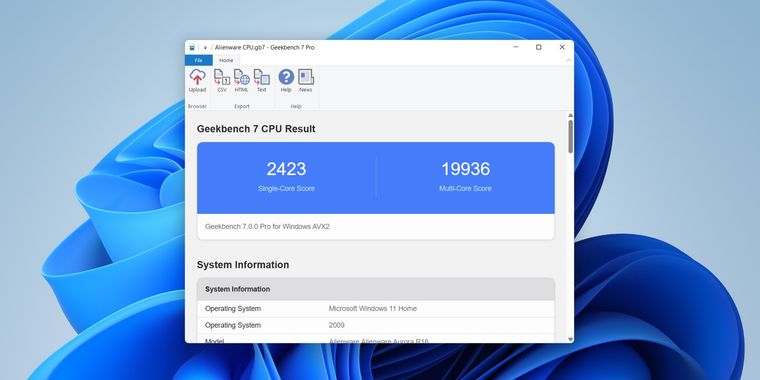The height and width of the screenshot is (380, 760).
Task: Export the result as HTML
Action: pyautogui.click(x=241, y=80)
